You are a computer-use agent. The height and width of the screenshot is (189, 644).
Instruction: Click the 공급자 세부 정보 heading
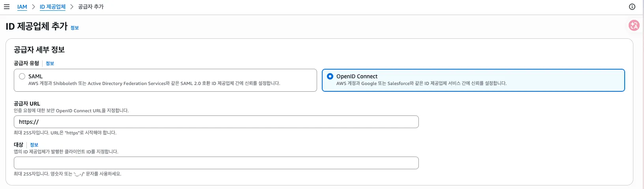coord(39,50)
